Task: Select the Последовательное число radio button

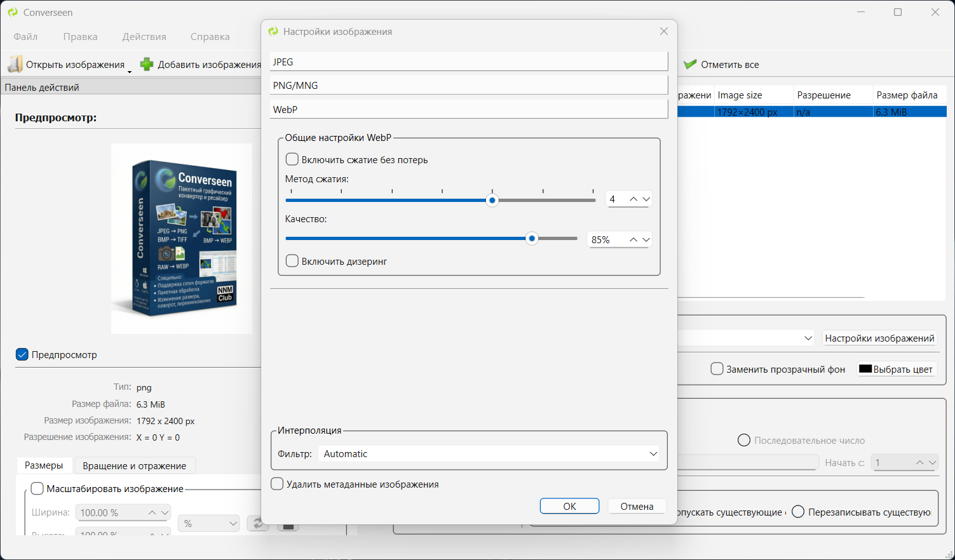Action: [x=744, y=440]
